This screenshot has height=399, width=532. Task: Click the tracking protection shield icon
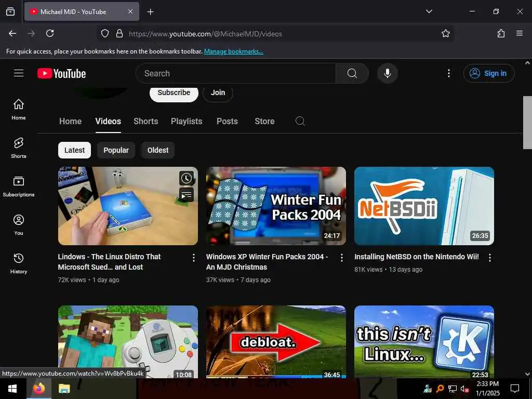105,34
